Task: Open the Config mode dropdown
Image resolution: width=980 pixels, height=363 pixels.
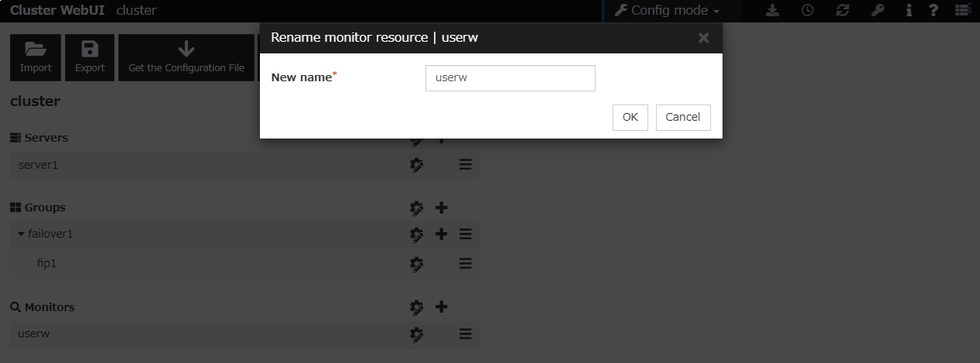Action: [667, 11]
